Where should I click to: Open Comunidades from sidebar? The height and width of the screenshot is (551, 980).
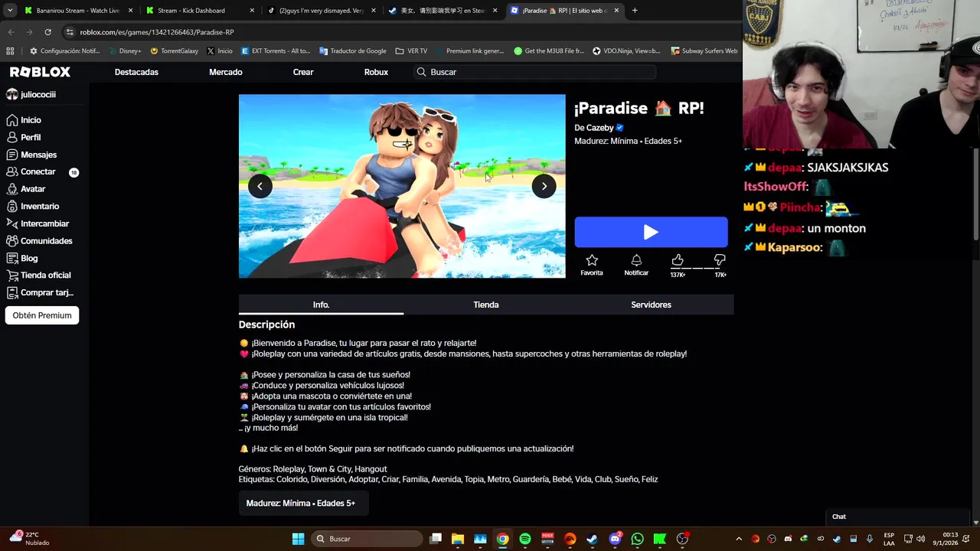(x=46, y=241)
